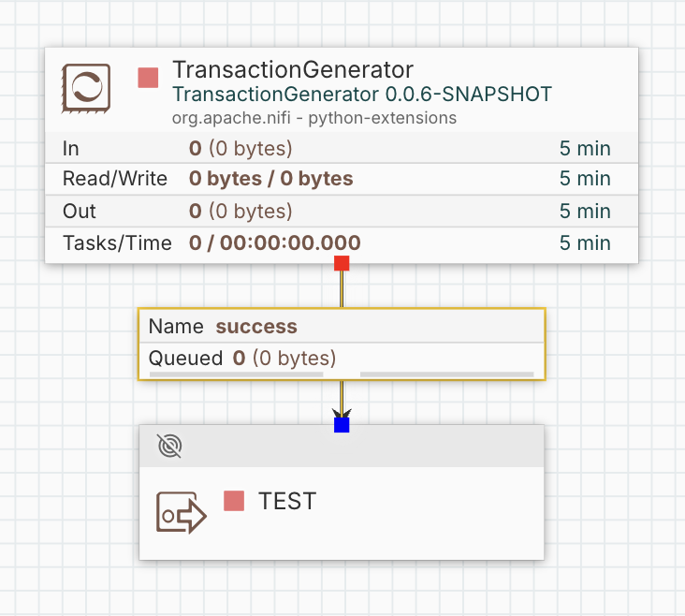Click the 5 min label in Out row
Viewport: 685px width, 616px height.
(585, 212)
